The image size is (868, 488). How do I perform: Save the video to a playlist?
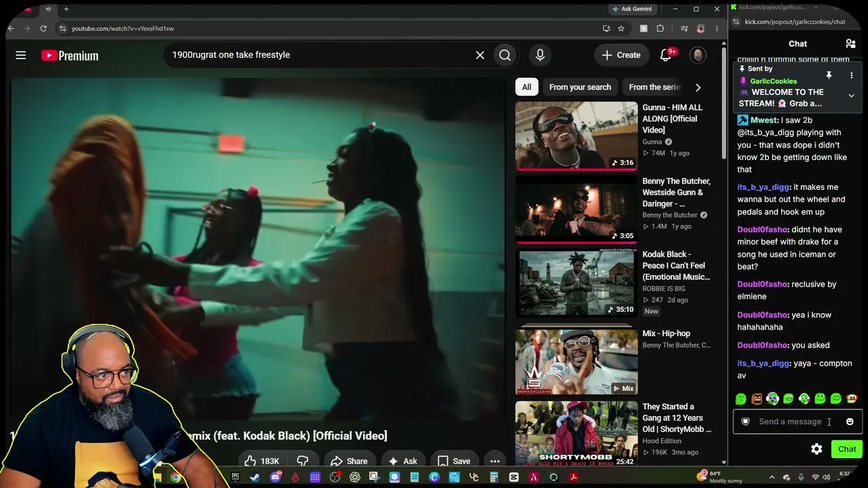pyautogui.click(x=454, y=462)
